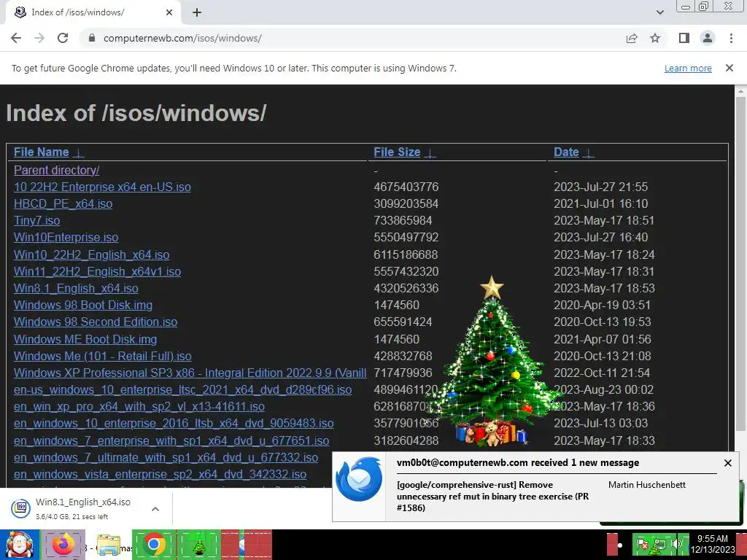Screen dimensions: 747x560
Task: Download en_windows_vista_enterprise_sp2 iso
Action: tap(160, 474)
